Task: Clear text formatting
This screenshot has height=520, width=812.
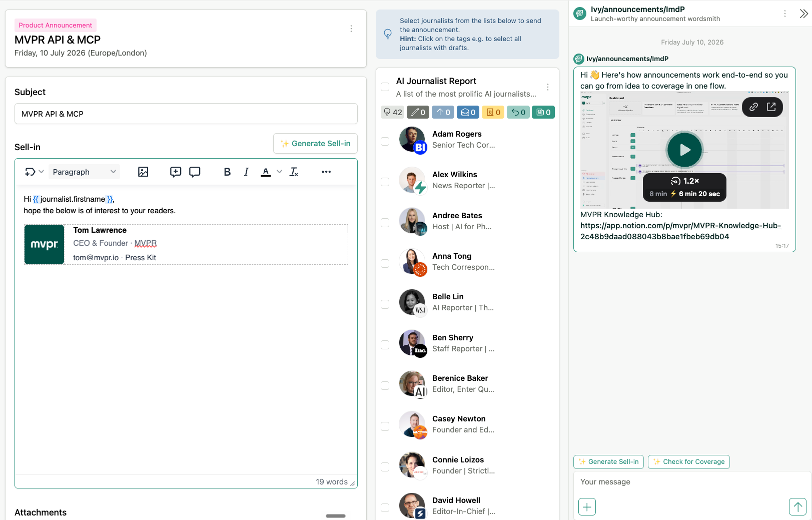Action: point(294,172)
